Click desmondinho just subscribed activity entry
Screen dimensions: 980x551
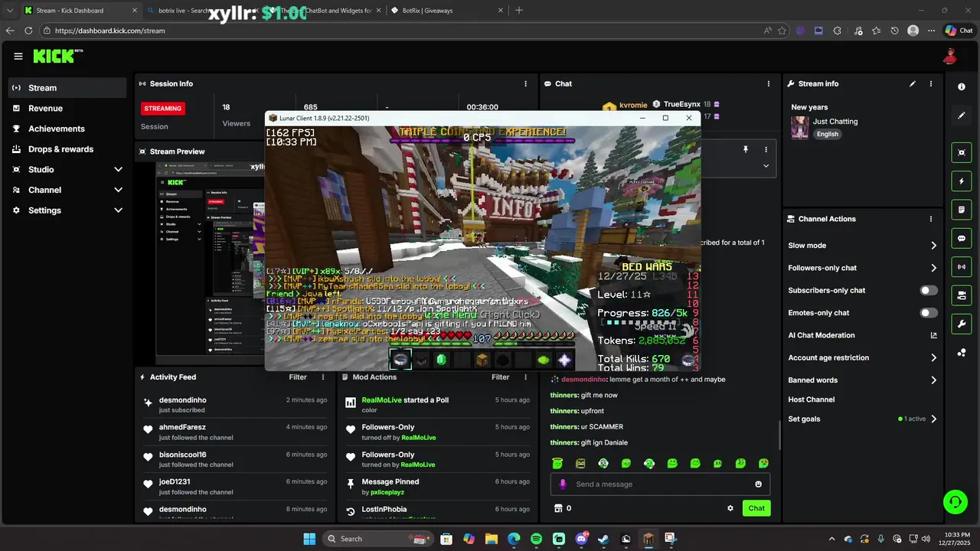[x=235, y=405]
